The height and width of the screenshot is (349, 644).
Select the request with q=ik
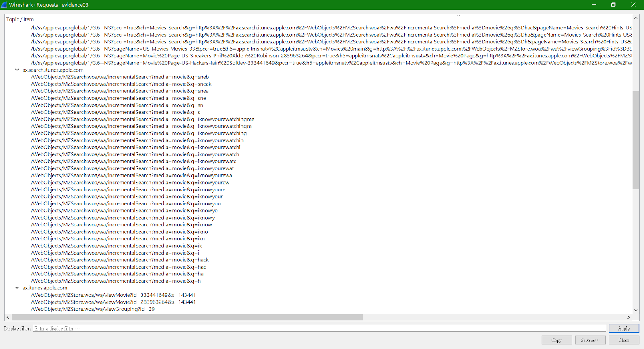117,246
